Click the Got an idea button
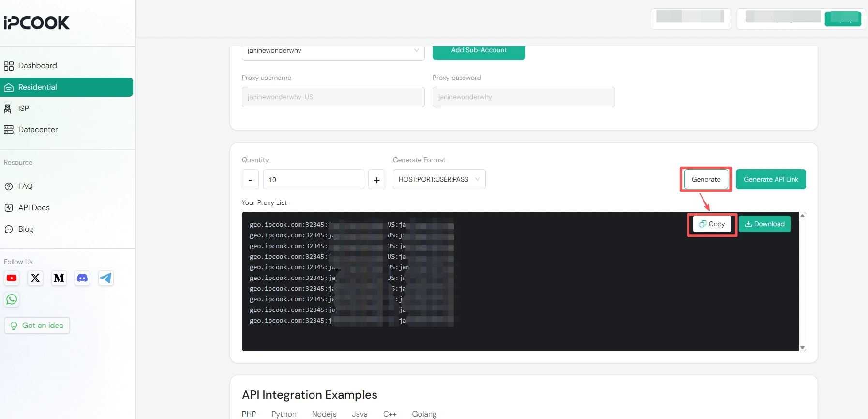Viewport: 868px width, 419px height. click(x=37, y=326)
